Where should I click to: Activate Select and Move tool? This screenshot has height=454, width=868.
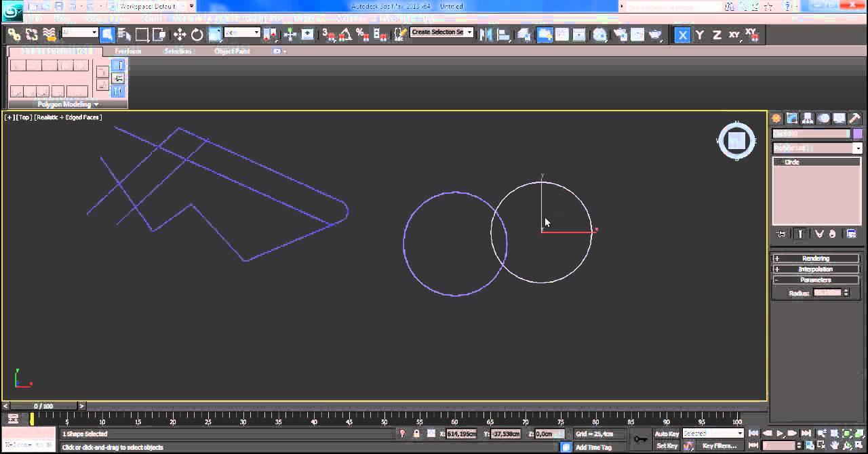(x=180, y=35)
